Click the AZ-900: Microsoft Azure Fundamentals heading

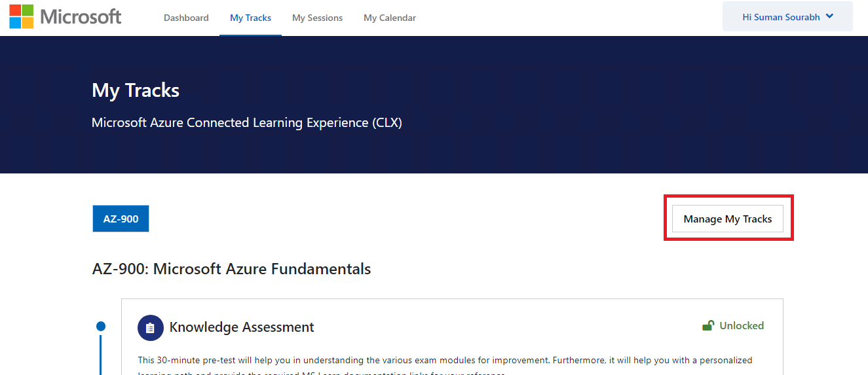[x=232, y=268]
